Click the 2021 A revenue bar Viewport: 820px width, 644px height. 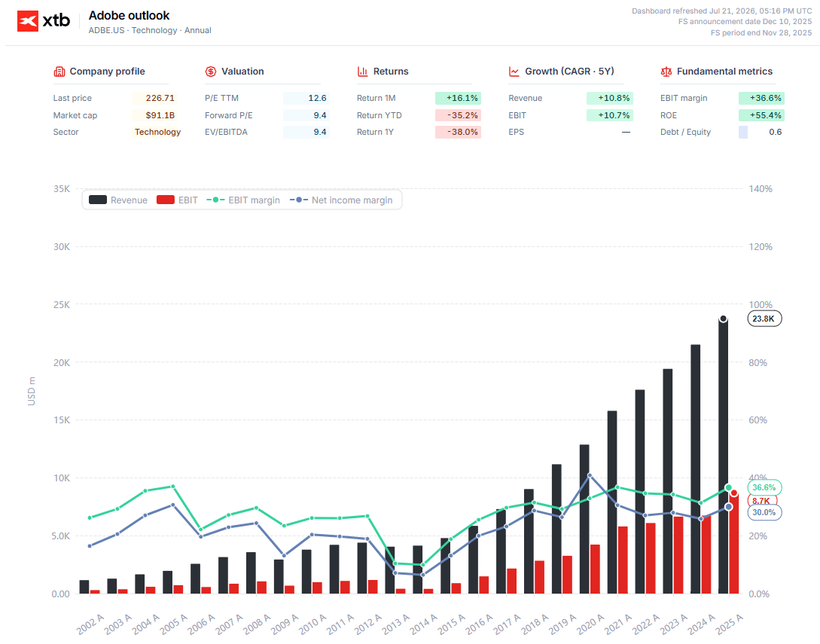click(612, 502)
